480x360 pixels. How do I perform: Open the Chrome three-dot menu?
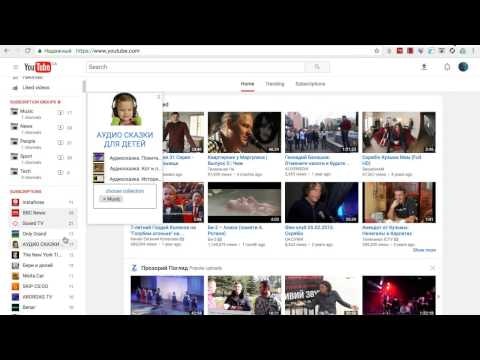[x=473, y=51]
